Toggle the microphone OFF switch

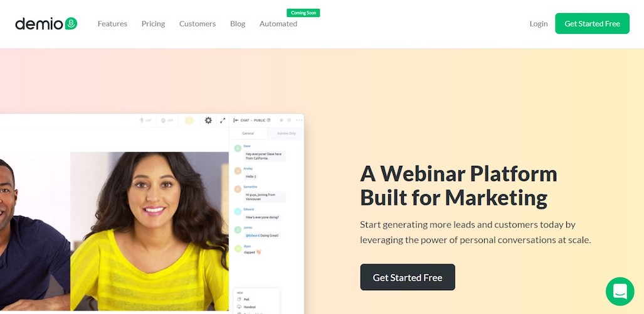click(x=145, y=120)
